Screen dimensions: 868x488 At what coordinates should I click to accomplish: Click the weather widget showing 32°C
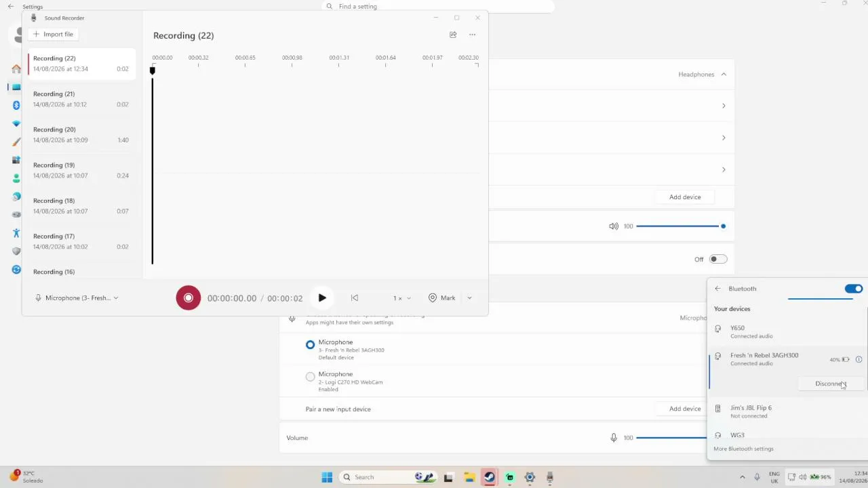(x=27, y=476)
